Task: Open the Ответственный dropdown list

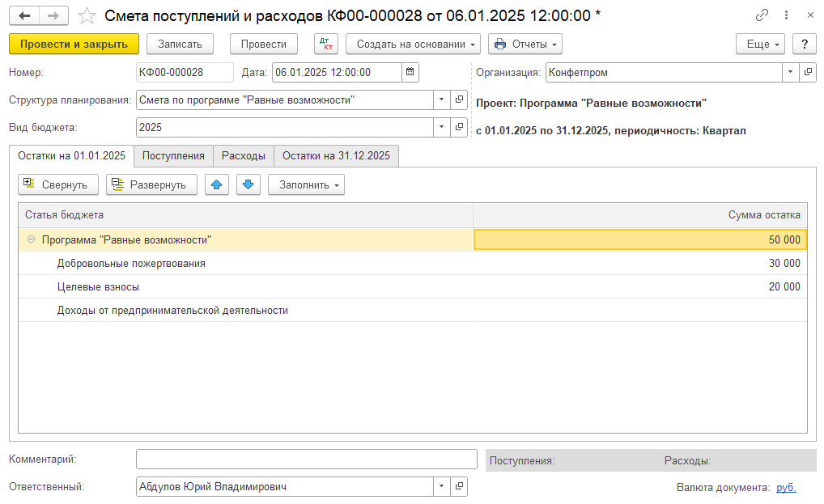Action: coord(442,486)
